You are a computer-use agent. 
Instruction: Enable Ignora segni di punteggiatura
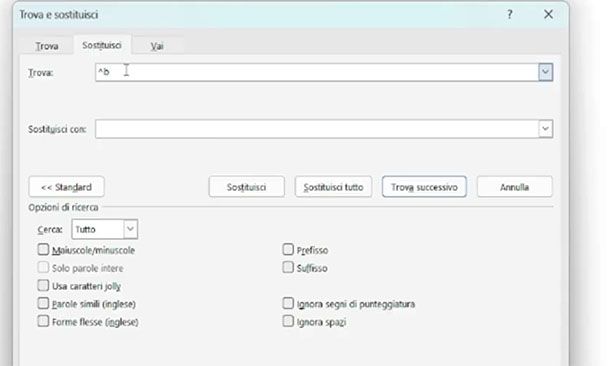[x=288, y=303]
